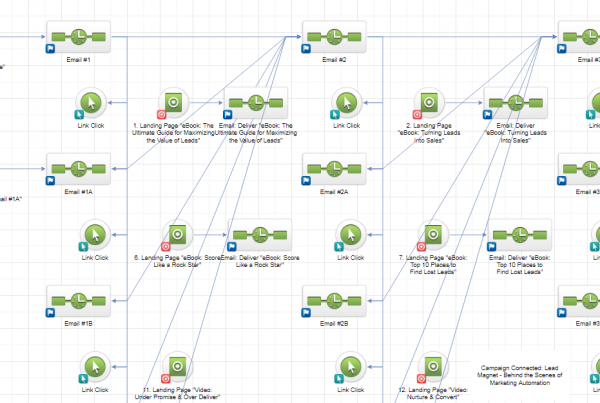This screenshot has height=403, width=600.
Task: Click landing page 11 Under Promise video goal
Action: pyautogui.click(x=176, y=366)
